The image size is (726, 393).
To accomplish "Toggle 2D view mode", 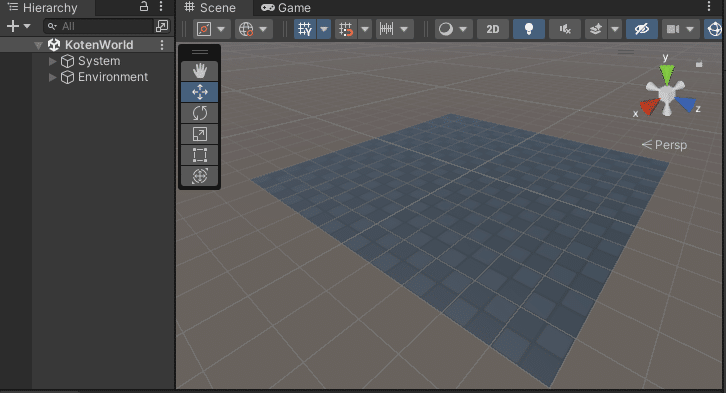I will 493,29.
